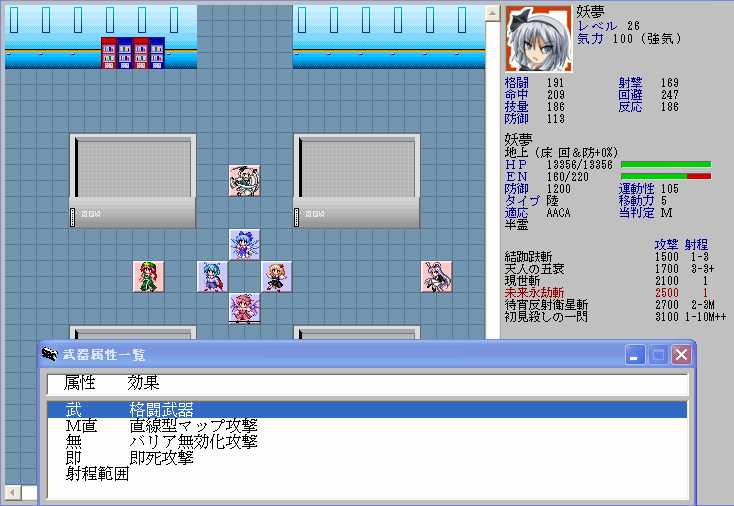Screen dimensions: 734x506
Task: Select the rabbit-eared purple-haired unit
Action: [436, 277]
